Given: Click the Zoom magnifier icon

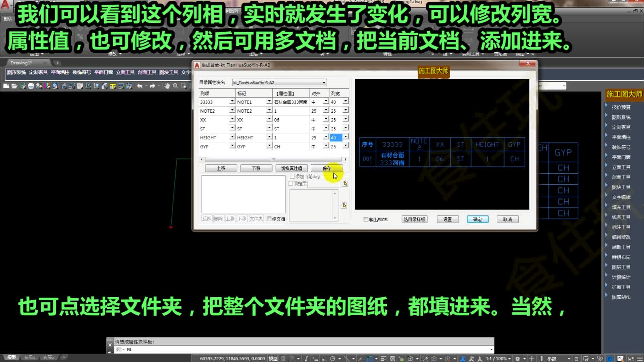Looking at the screenshot, I should click(175, 86).
